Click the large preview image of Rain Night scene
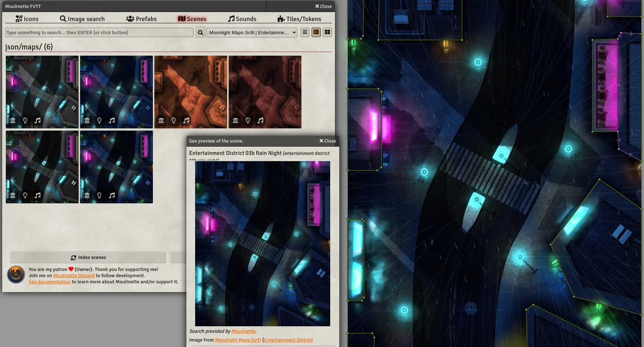The image size is (644, 347). (x=262, y=244)
